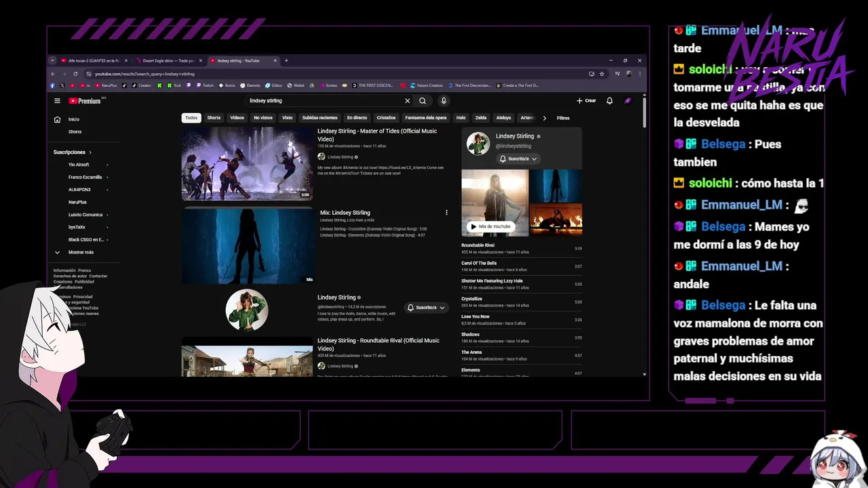The height and width of the screenshot is (488, 868).
Task: Open new browser tab with plus
Action: coord(286,60)
